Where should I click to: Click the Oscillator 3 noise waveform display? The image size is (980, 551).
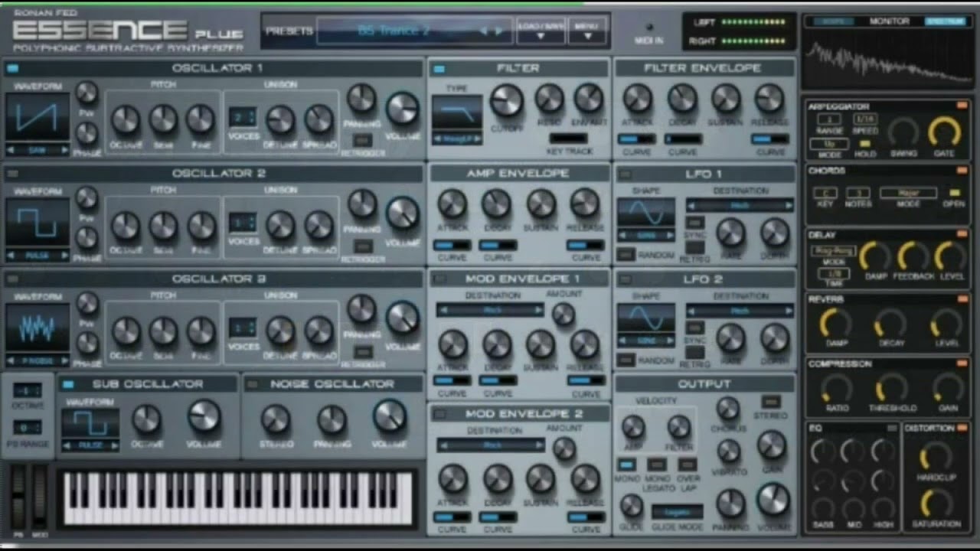[x=38, y=328]
